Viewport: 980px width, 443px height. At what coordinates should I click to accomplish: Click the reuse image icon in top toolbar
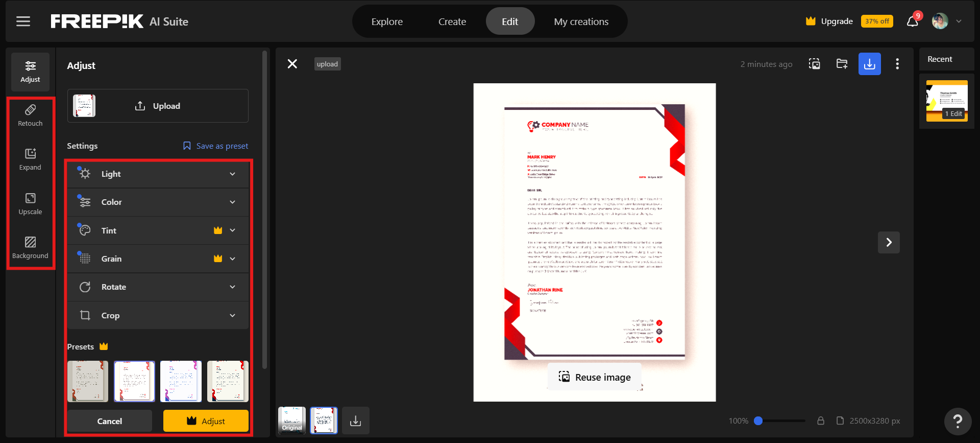coord(815,64)
